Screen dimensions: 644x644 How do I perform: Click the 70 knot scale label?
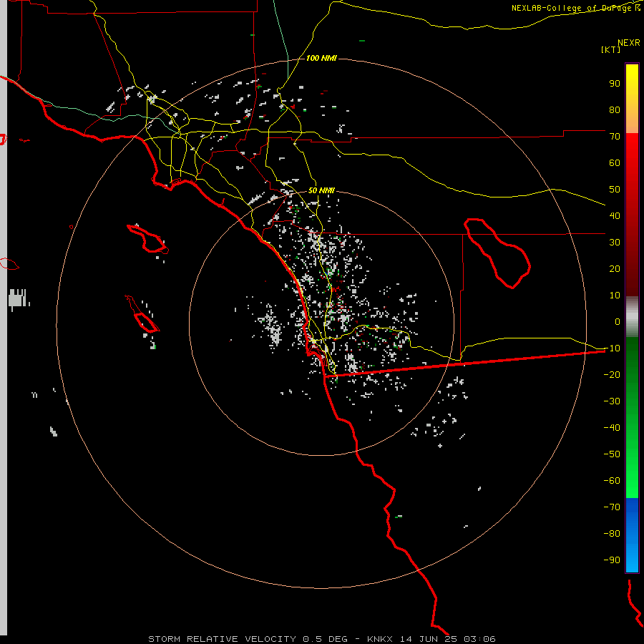[615, 137]
